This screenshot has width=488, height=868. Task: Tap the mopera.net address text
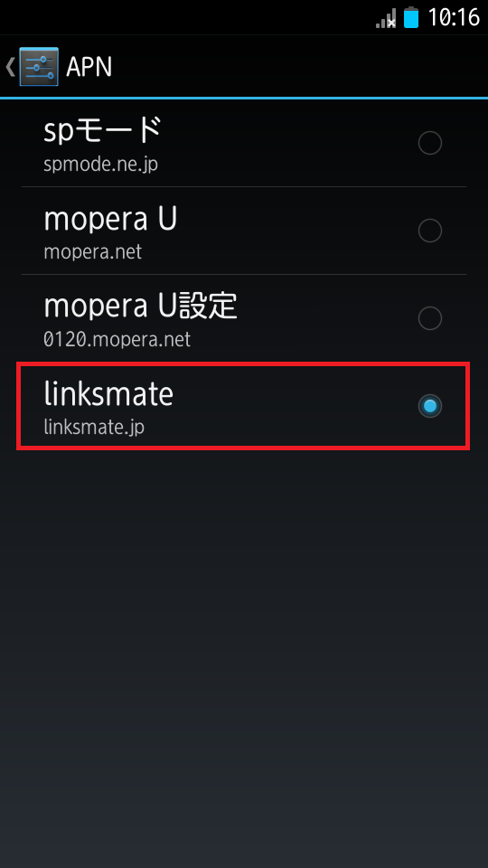pyautogui.click(x=93, y=252)
